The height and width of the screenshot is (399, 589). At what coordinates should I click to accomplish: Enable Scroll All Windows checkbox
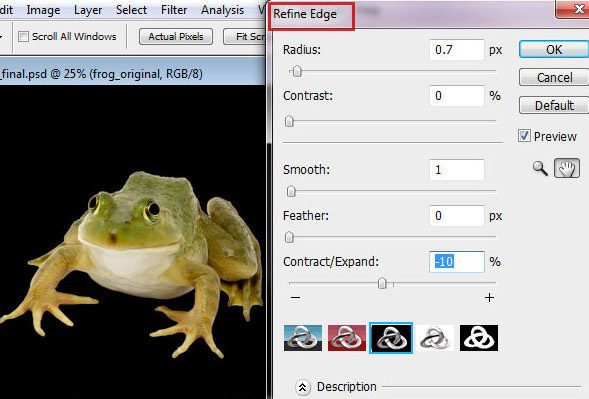(x=23, y=36)
